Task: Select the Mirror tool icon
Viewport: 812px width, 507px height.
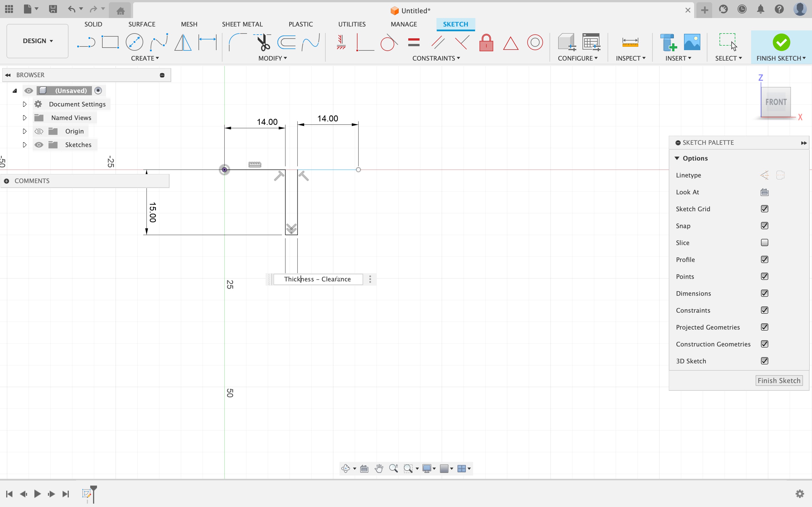Action: click(x=183, y=43)
